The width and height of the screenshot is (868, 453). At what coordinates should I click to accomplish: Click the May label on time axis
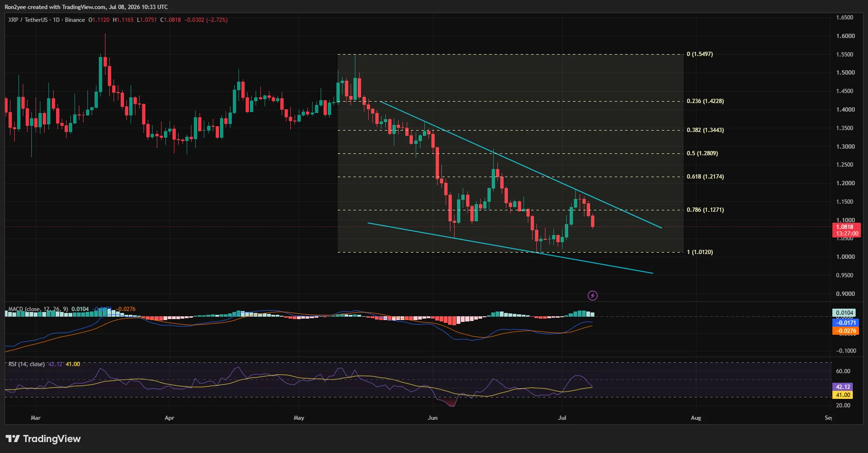pos(299,418)
